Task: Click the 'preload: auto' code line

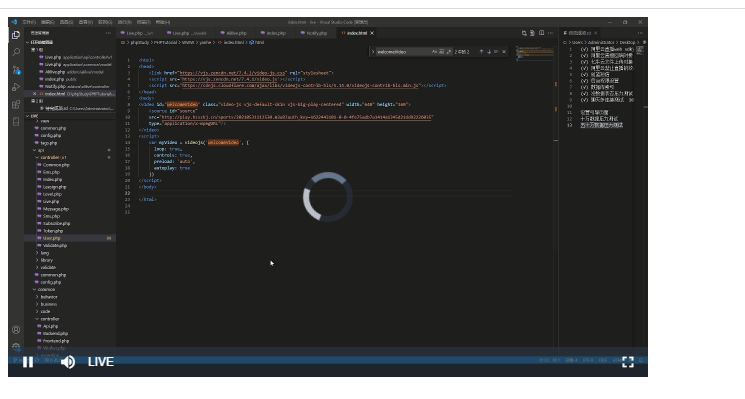Action: (174, 162)
